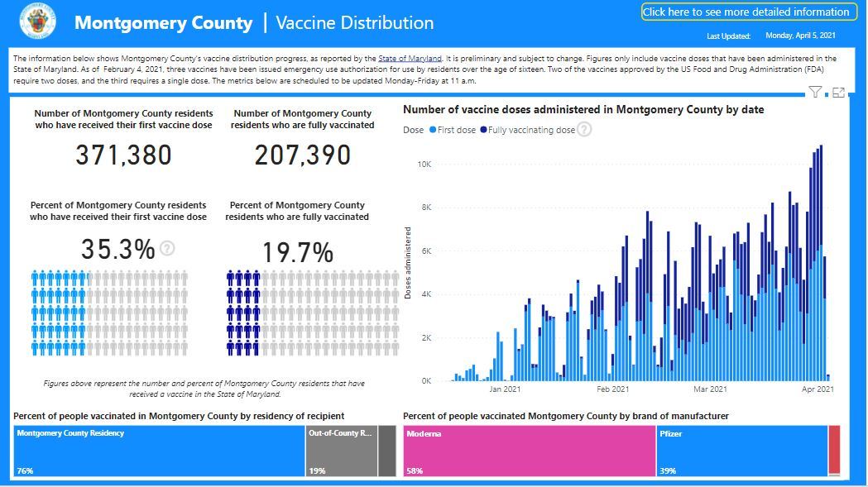Image resolution: width=868 pixels, height=487 pixels.
Task: Select the Pfizer blue treemap block
Action: (741, 451)
